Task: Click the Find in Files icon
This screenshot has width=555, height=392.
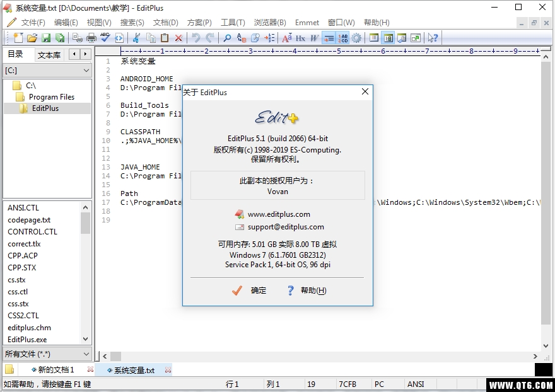Action: pyautogui.click(x=255, y=38)
